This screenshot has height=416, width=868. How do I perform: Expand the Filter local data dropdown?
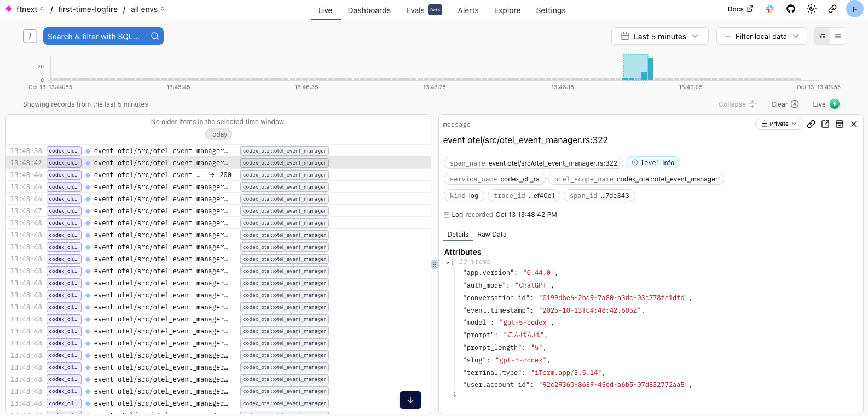pyautogui.click(x=761, y=37)
